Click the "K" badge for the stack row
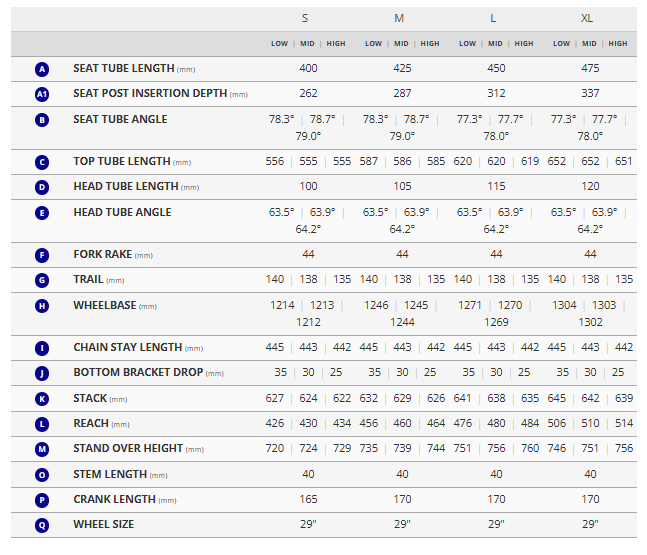This screenshot has width=647, height=555. tap(42, 399)
